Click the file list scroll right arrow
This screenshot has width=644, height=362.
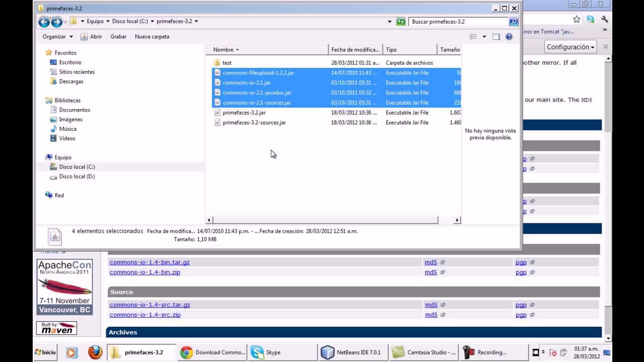[457, 220]
